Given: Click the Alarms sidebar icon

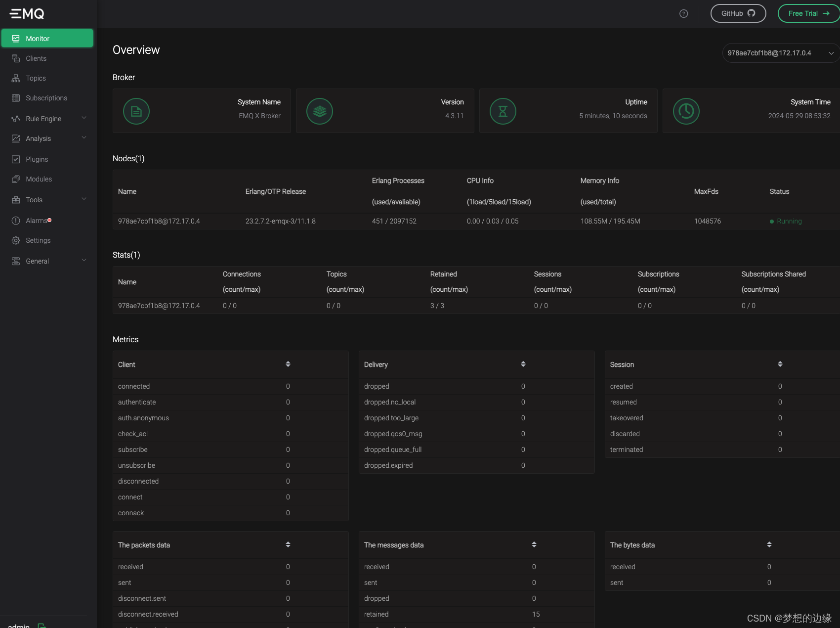Looking at the screenshot, I should 16,221.
